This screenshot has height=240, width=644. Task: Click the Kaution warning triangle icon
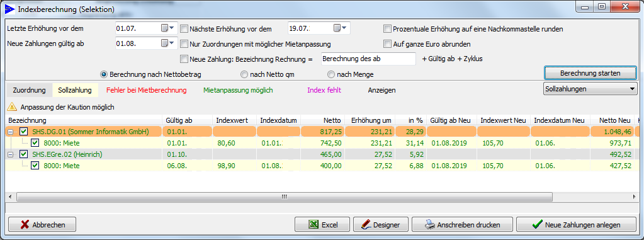[x=13, y=107]
